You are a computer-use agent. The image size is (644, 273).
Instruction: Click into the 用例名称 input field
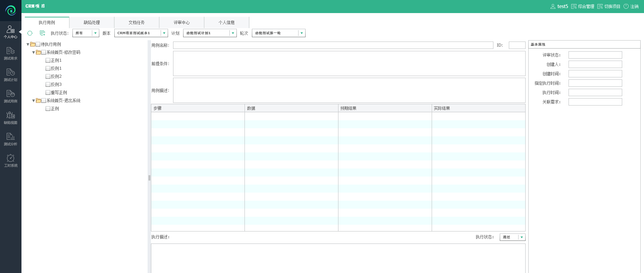[333, 45]
